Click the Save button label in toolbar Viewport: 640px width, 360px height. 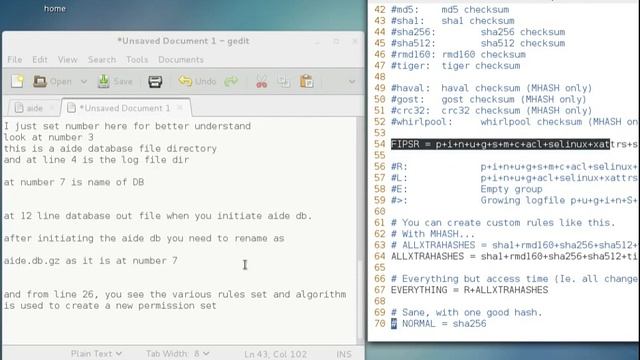(x=123, y=82)
